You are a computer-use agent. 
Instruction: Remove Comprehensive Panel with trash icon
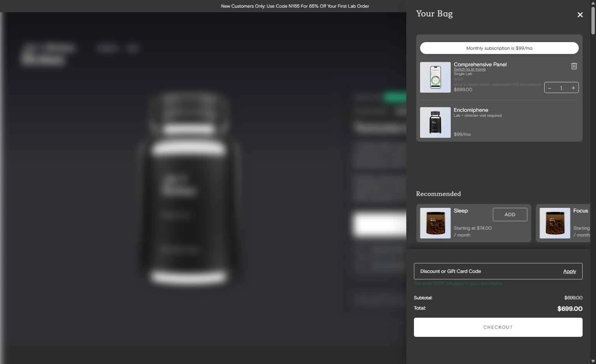point(574,66)
